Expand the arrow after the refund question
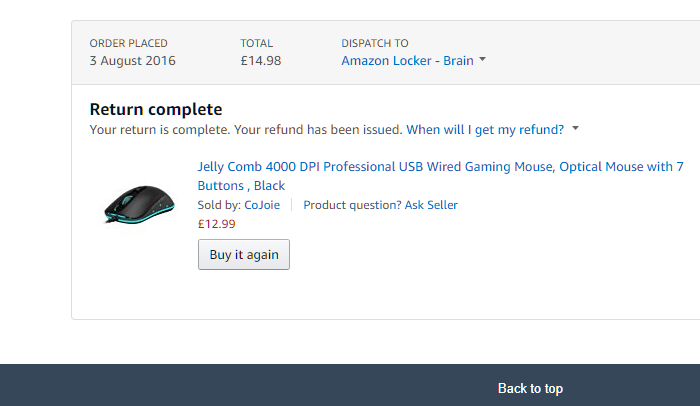The width and height of the screenshot is (700, 406). [575, 128]
